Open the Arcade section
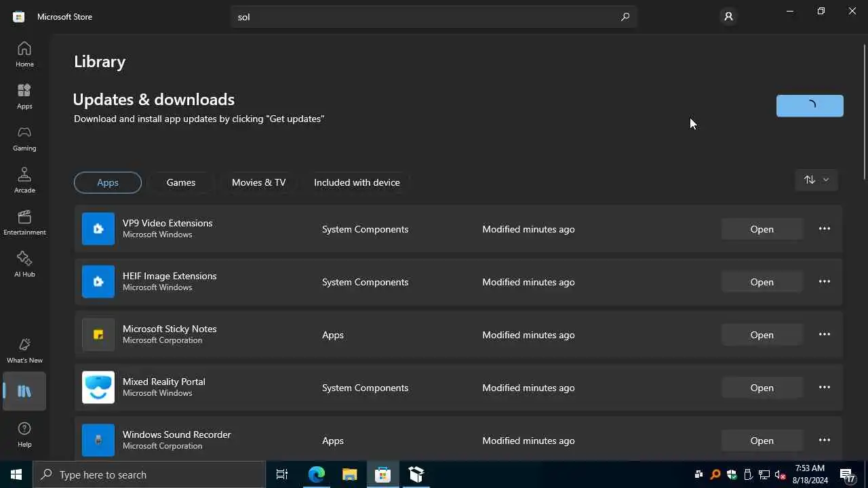The image size is (868, 488). [24, 180]
